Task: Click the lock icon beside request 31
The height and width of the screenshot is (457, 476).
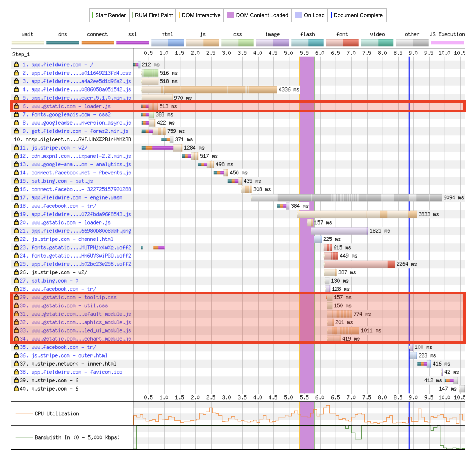Action: (16, 314)
